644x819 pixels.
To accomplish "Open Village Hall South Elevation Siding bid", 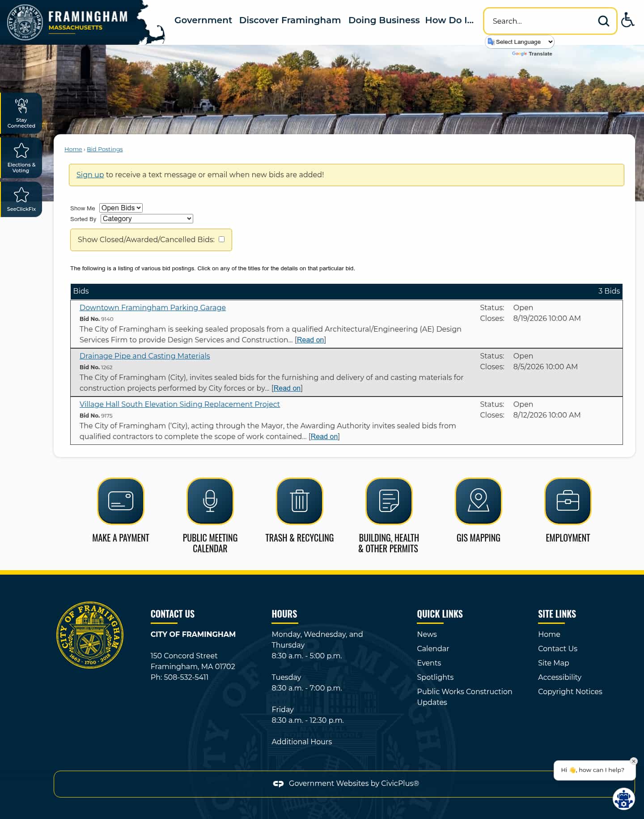I will click(180, 404).
